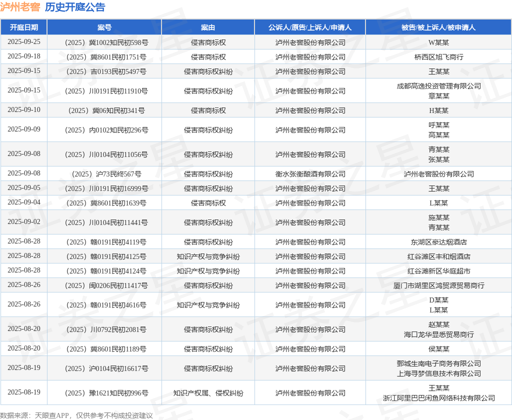Click defendant 上海寻梦信息技术有限公司

click(438, 373)
